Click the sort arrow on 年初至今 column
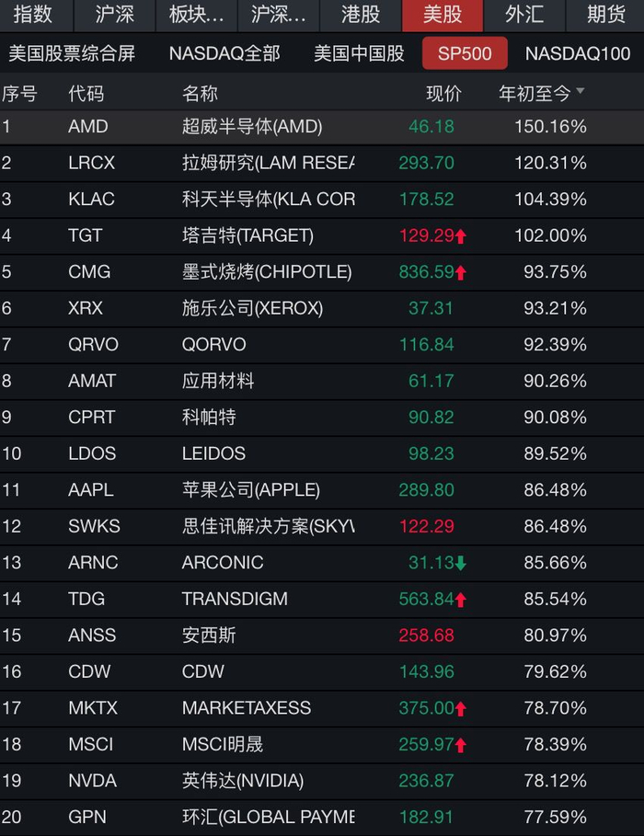 pyautogui.click(x=581, y=93)
